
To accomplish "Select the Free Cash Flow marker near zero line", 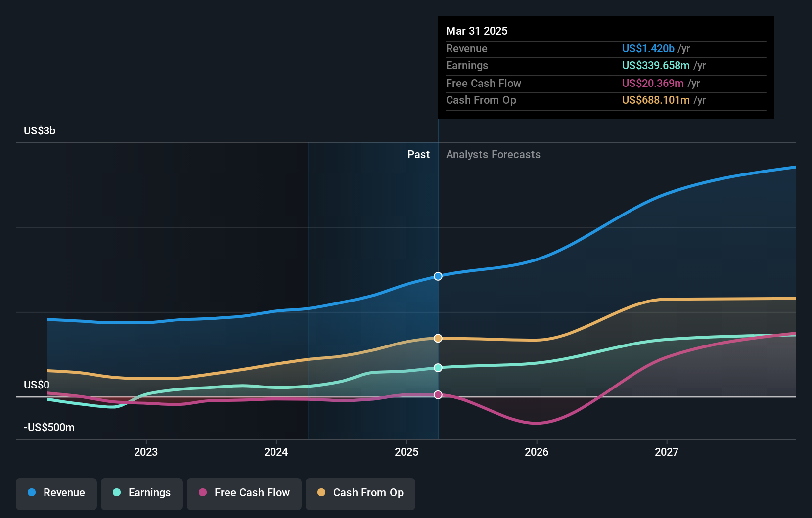I will (438, 394).
